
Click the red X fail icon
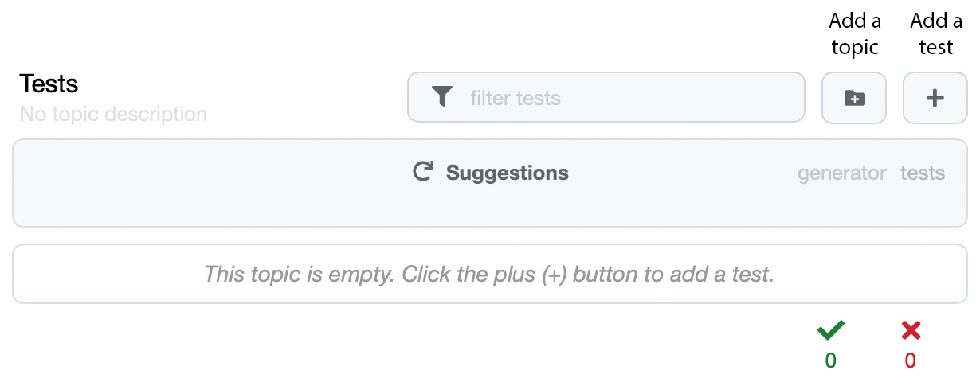911,330
